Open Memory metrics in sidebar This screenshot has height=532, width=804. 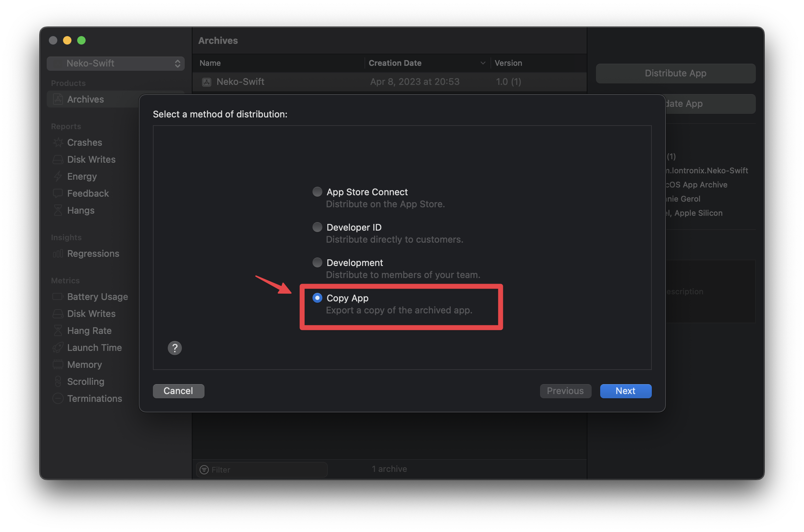[x=85, y=365]
